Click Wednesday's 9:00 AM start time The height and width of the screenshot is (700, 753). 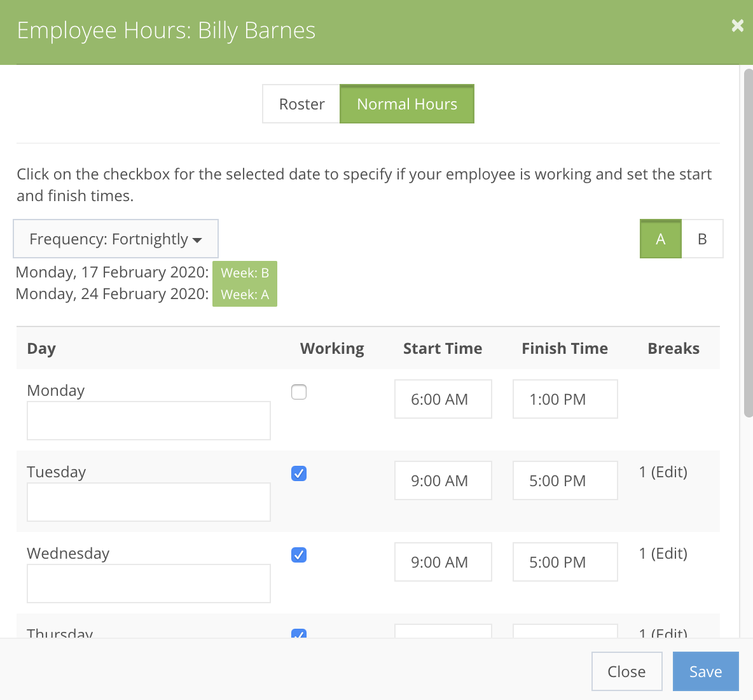click(443, 562)
